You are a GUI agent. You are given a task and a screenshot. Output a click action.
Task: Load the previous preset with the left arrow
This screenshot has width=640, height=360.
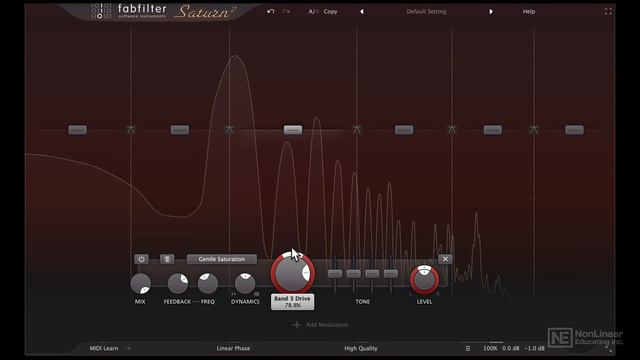362,11
